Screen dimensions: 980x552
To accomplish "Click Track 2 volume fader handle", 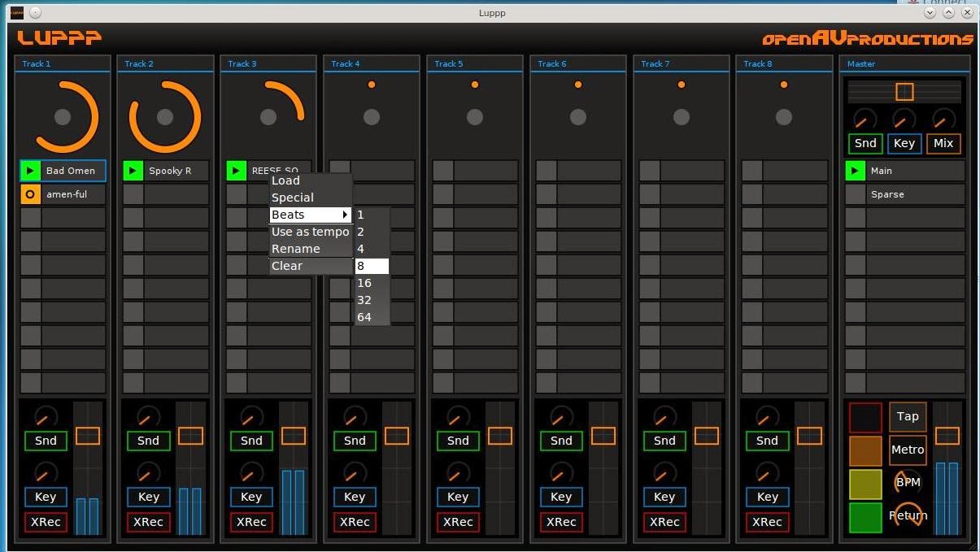I will tap(190, 436).
